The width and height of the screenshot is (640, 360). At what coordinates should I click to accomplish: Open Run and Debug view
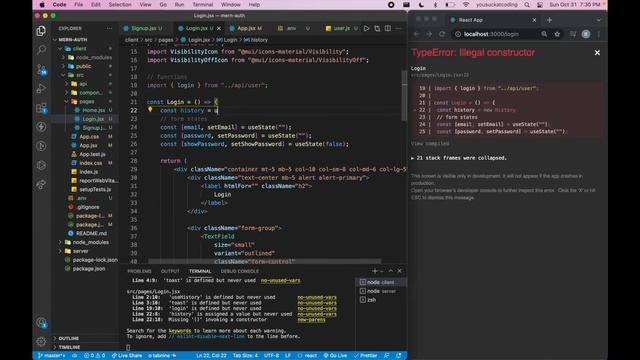(x=41, y=89)
